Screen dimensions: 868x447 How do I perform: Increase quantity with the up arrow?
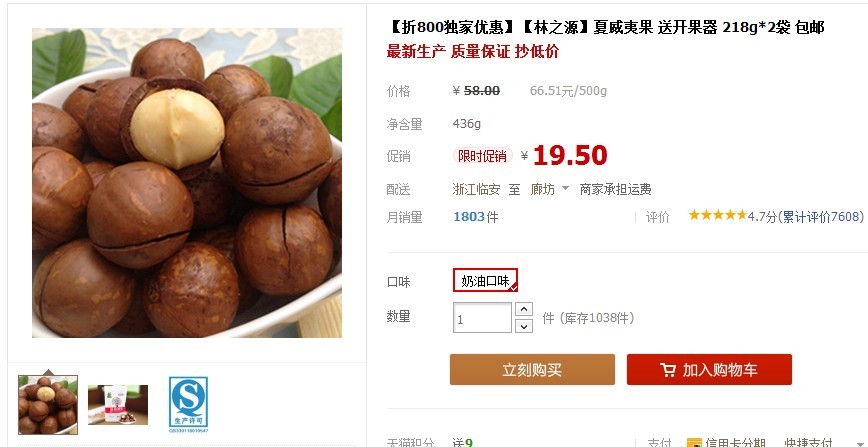click(524, 309)
